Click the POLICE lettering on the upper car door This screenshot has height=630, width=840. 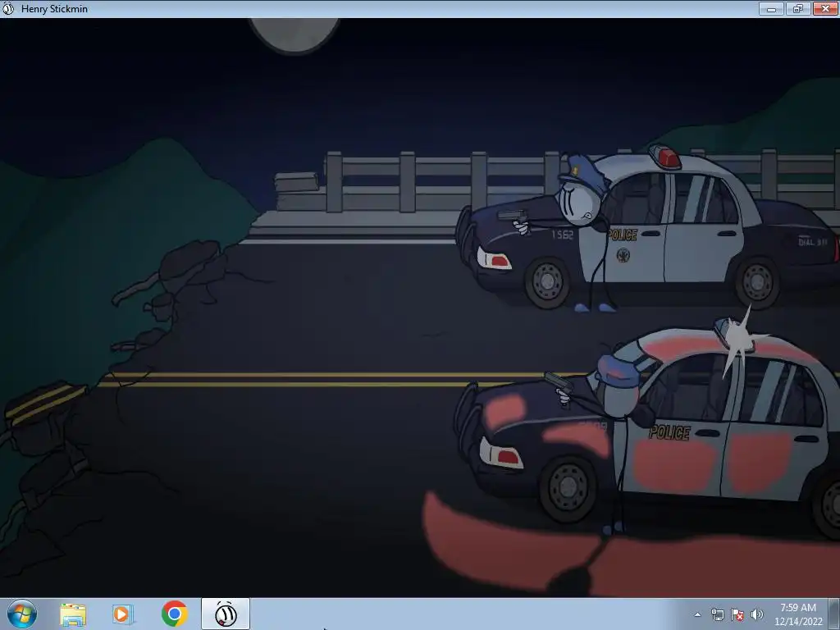623,235
